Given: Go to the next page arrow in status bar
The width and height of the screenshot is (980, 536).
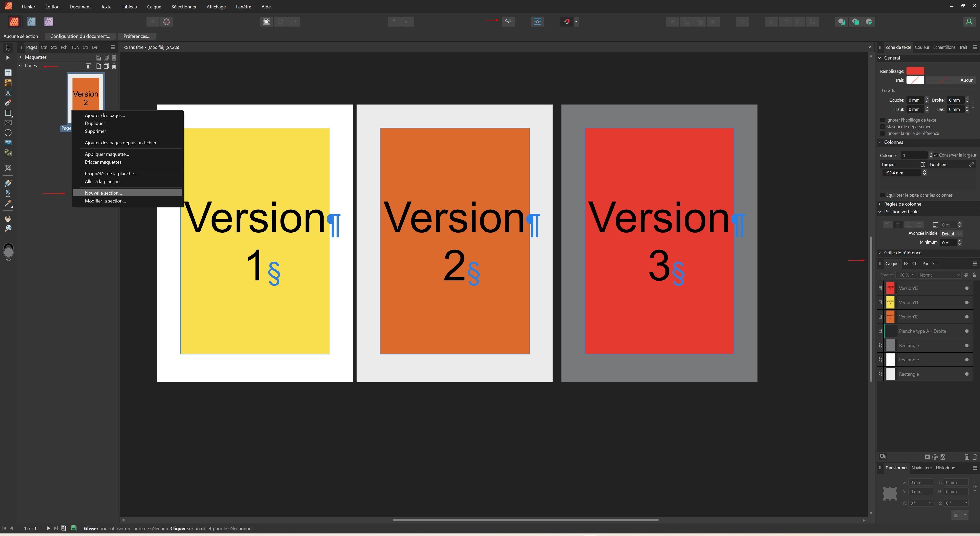Looking at the screenshot, I should 48,528.
